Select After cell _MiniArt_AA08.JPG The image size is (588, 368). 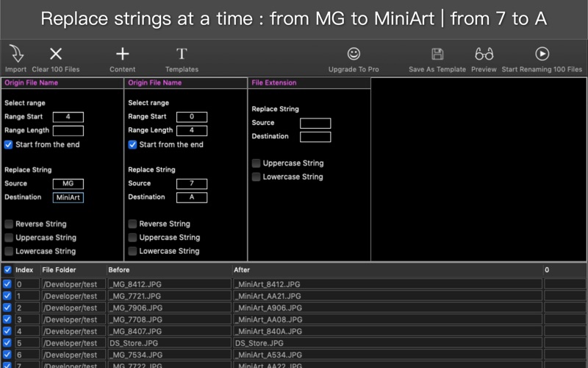[388, 319]
